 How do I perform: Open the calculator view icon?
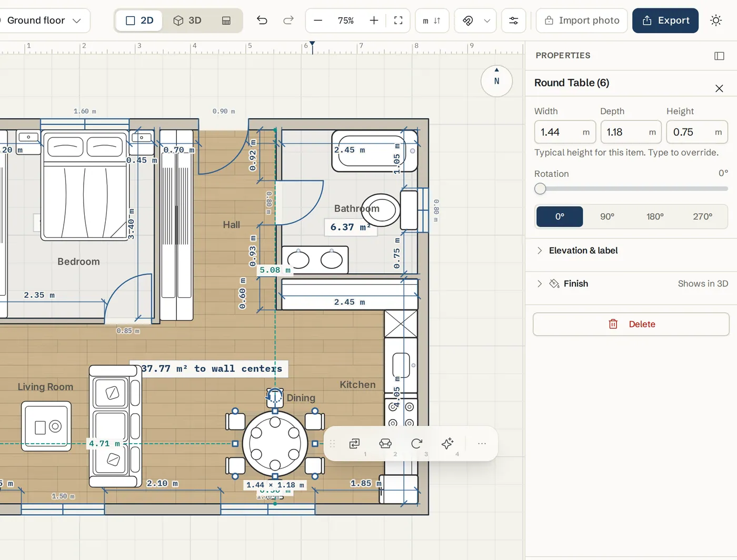[226, 21]
